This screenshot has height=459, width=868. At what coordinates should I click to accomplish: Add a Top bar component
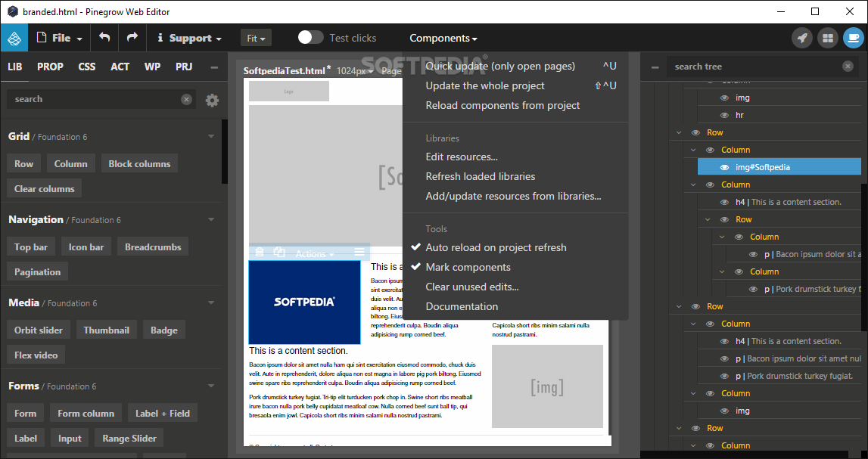(31, 247)
